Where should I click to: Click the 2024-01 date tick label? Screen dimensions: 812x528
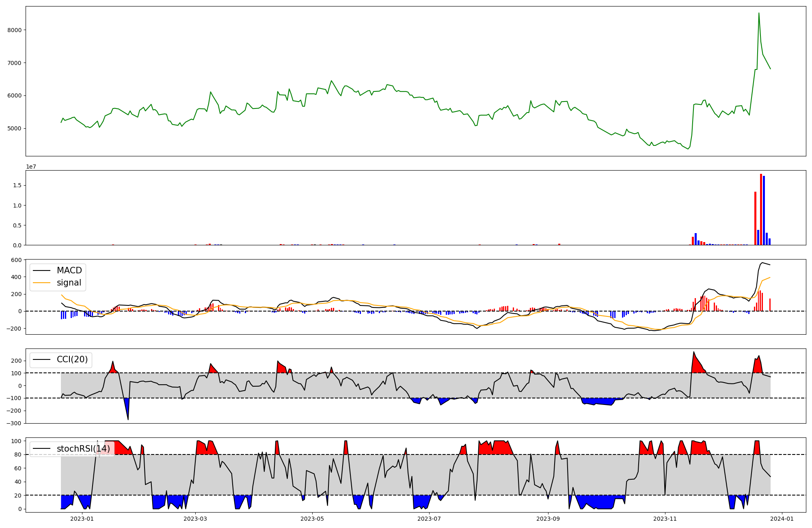782,519
